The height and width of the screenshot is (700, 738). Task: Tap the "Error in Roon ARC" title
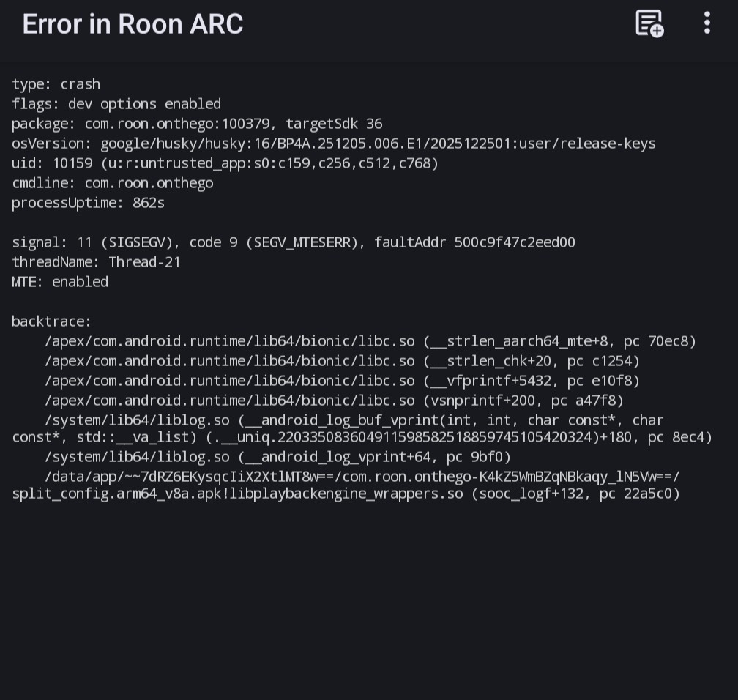click(133, 24)
